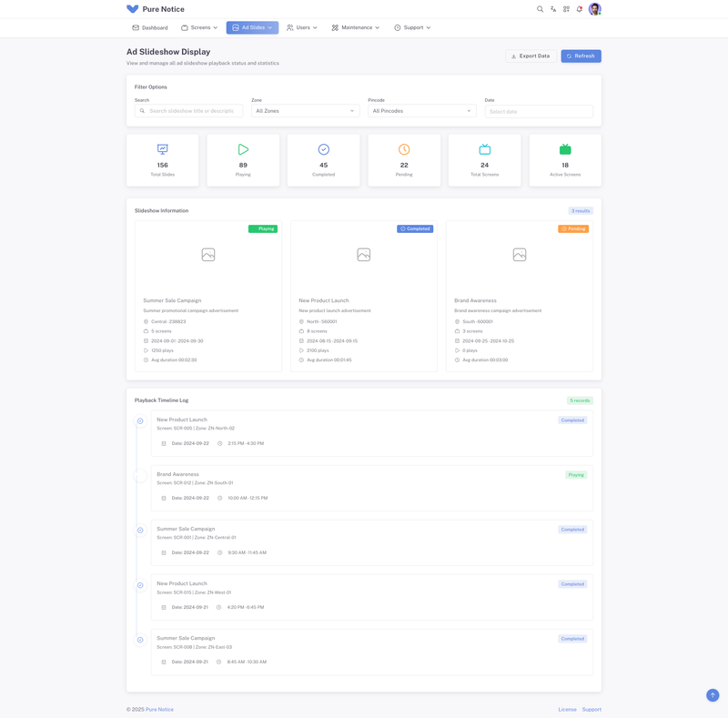Click the 2024-09-25 - 2024-10-25 date range
This screenshot has height=718, width=728.
coord(489,341)
